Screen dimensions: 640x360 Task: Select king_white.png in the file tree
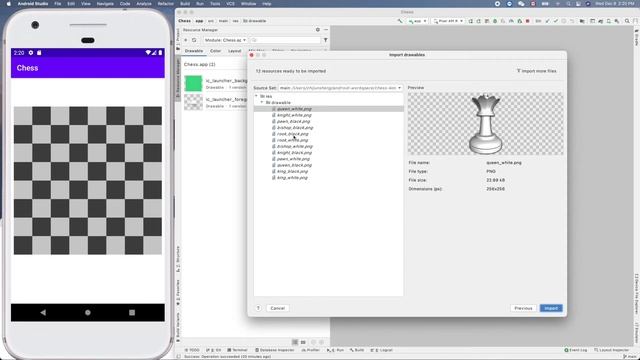point(292,178)
